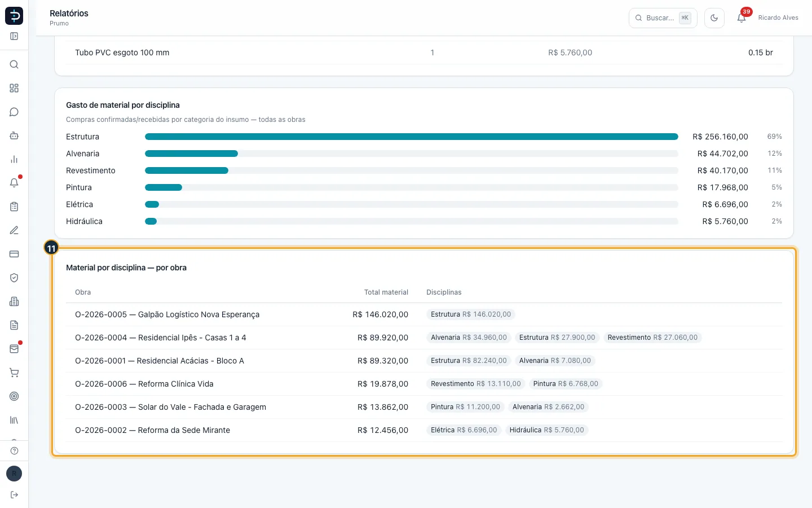Open the buildings icon in sidebar
The image size is (812, 508).
coord(14,301)
